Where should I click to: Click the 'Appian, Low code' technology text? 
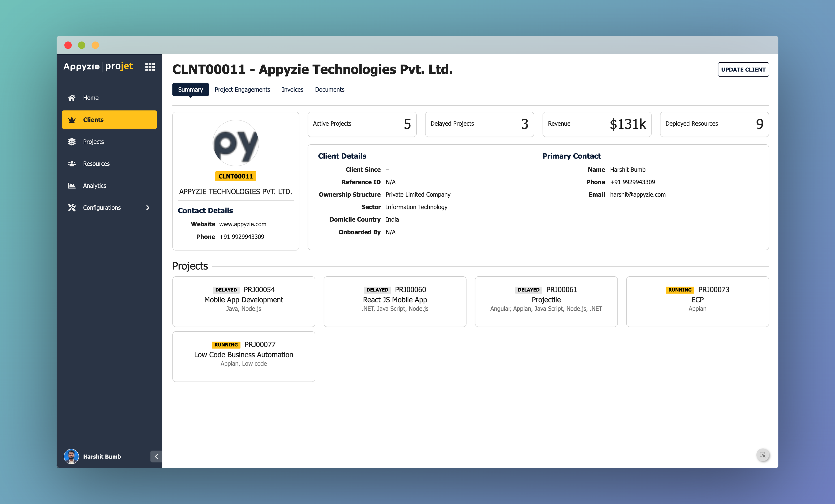(244, 364)
